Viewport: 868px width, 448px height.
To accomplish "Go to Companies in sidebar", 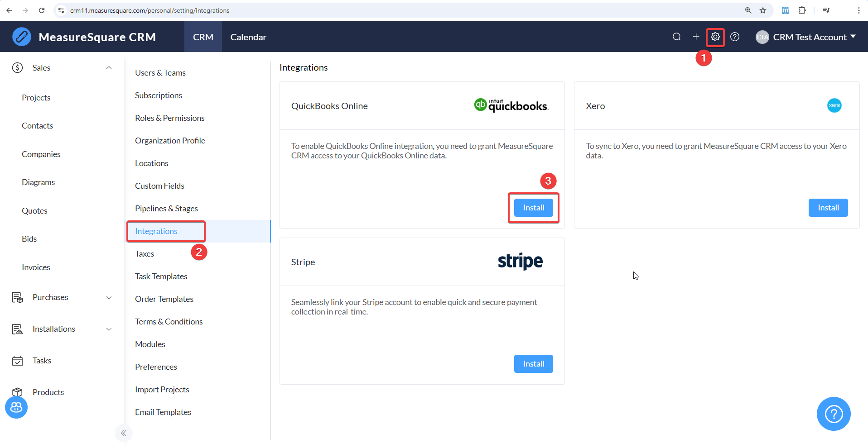I will coord(41,154).
